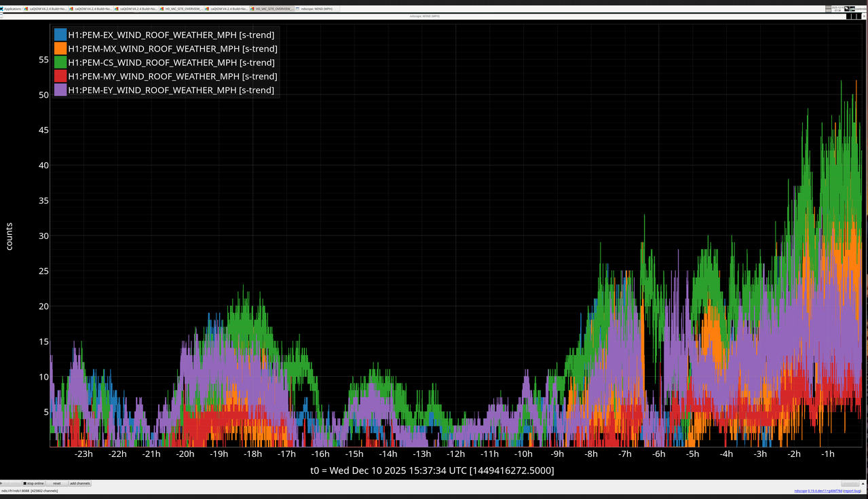Switch to the first caQtDM taskbar window
The height and width of the screenshot is (499, 868).
coord(45,9)
